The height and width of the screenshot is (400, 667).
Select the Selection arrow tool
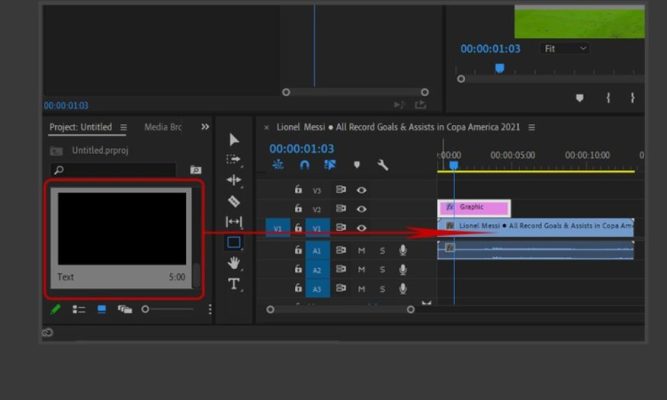[234, 139]
